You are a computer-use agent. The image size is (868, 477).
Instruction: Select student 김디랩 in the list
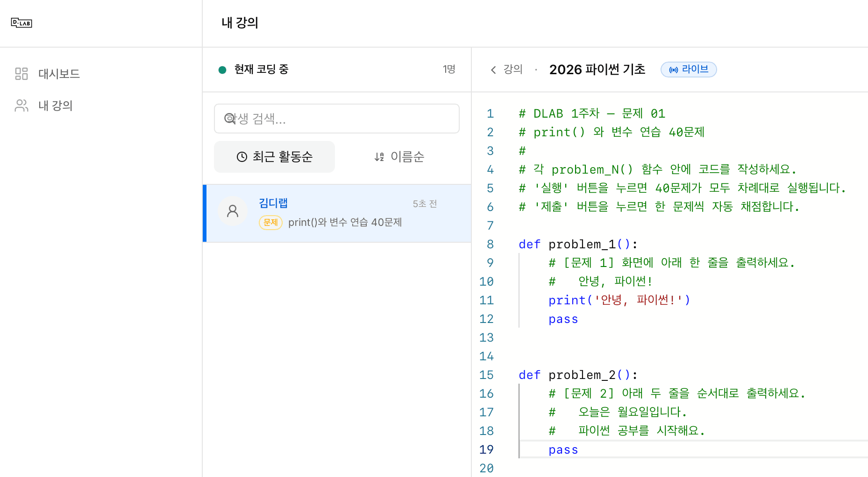(337, 213)
